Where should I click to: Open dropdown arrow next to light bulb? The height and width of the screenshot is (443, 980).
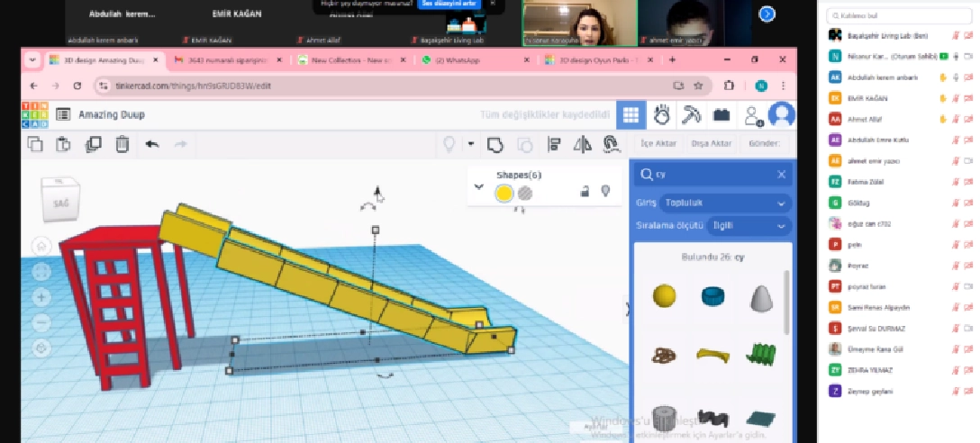click(470, 144)
